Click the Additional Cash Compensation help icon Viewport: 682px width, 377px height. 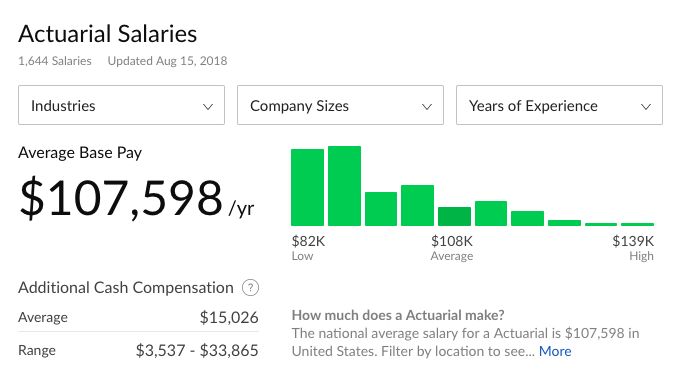click(x=251, y=287)
